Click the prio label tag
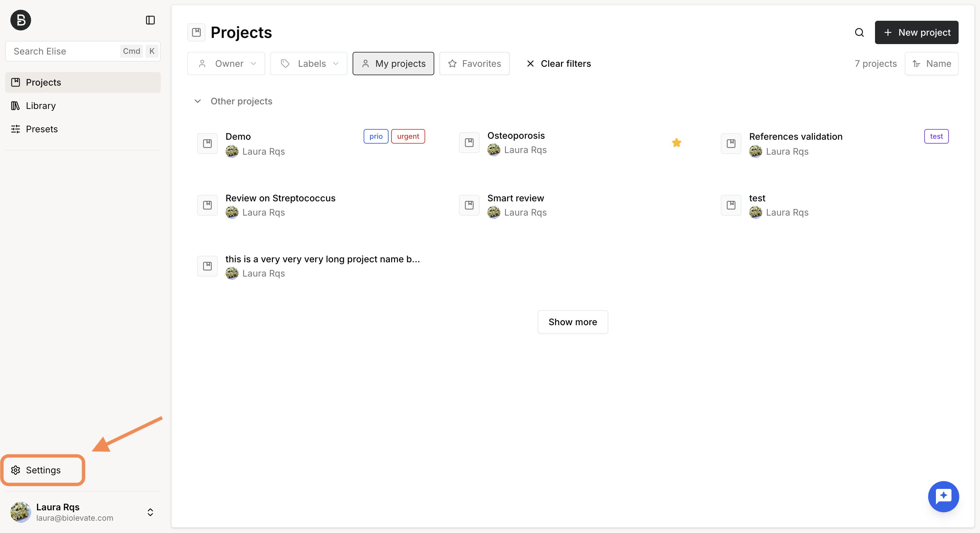The height and width of the screenshot is (533, 980). 376,136
